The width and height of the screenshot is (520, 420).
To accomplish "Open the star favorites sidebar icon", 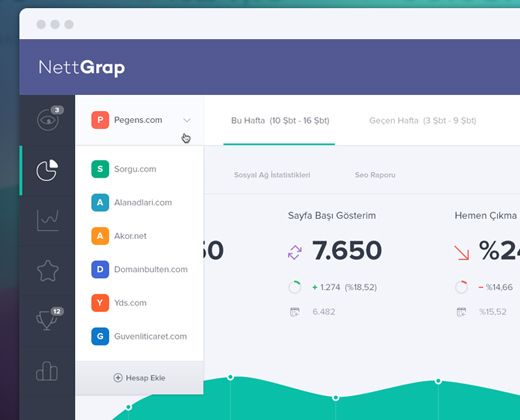I will [x=48, y=271].
